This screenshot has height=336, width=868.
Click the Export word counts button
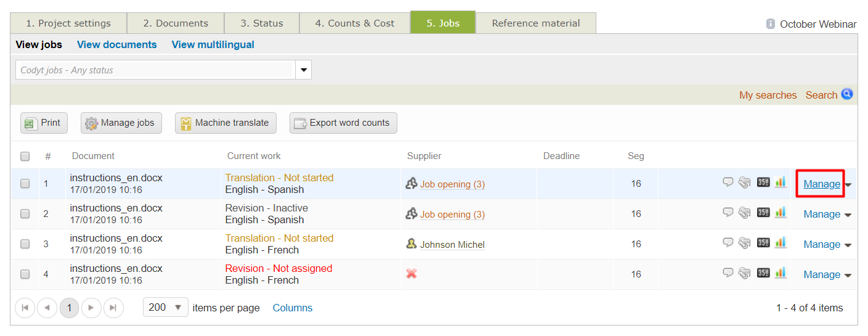[343, 123]
